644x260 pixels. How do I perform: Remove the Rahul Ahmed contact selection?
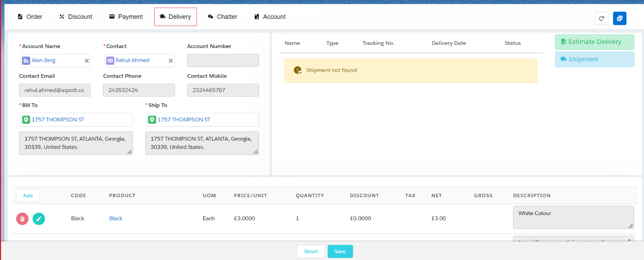click(171, 61)
